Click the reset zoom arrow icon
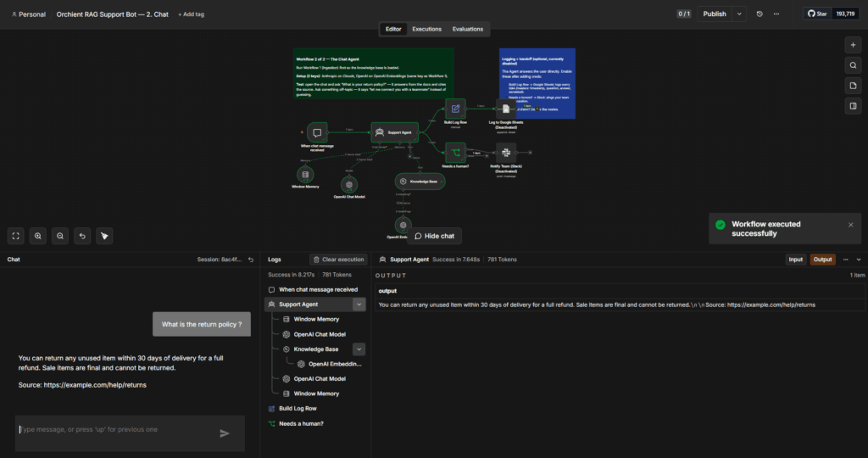 tap(82, 236)
